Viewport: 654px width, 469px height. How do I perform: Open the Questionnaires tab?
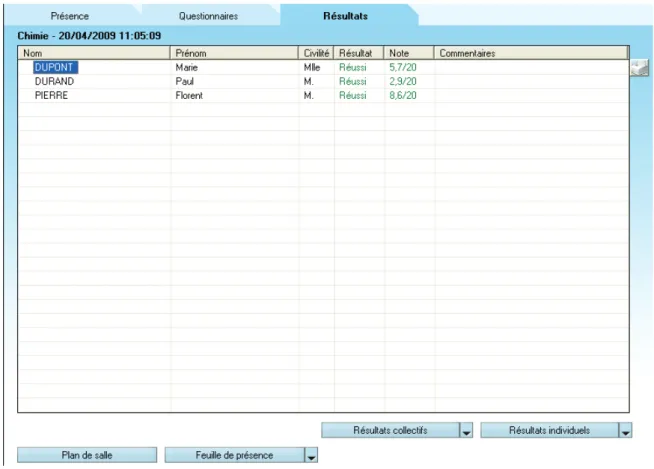pos(208,16)
